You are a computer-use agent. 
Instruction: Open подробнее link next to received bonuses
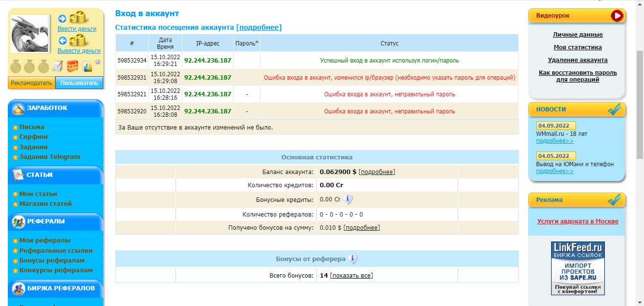[x=362, y=228]
